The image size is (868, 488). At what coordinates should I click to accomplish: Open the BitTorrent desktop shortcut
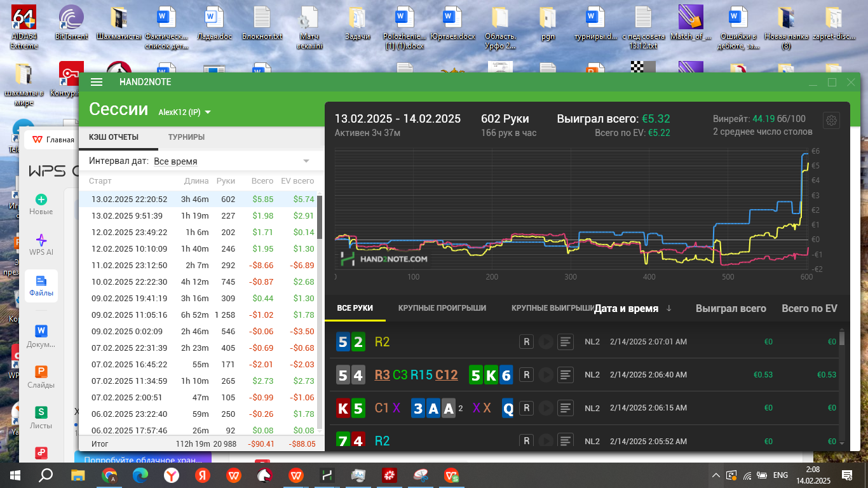71,22
